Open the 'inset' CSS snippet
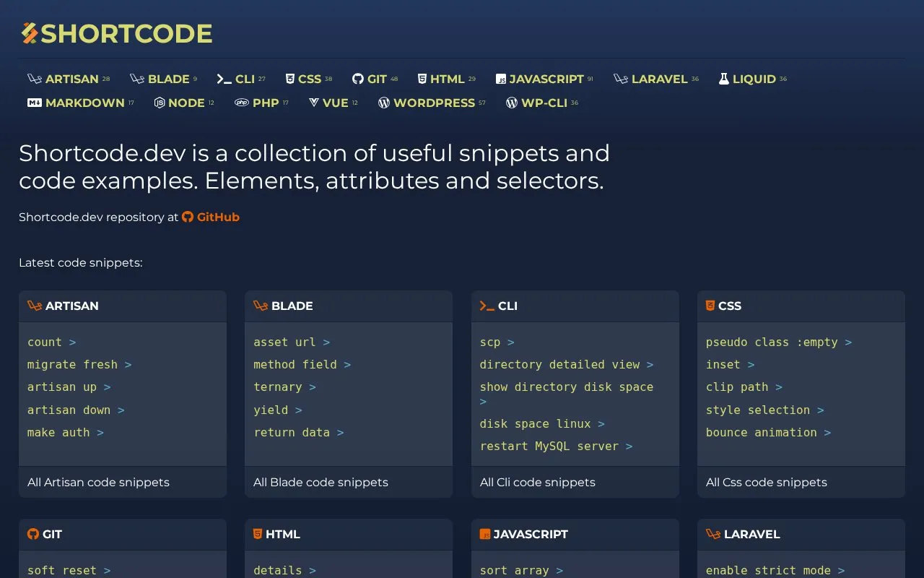The image size is (924, 578). pos(731,365)
